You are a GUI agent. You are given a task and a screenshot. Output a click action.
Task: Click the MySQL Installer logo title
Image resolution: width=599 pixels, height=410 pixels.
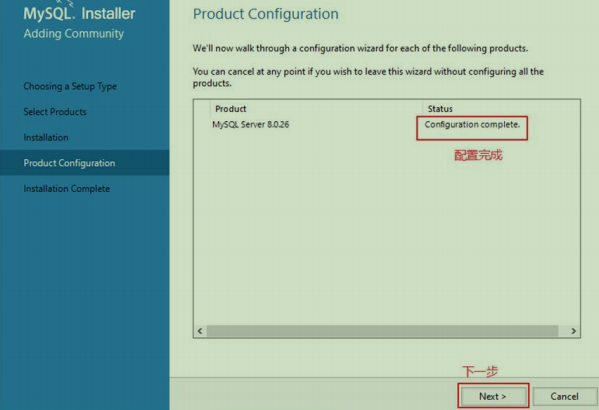[x=79, y=13]
